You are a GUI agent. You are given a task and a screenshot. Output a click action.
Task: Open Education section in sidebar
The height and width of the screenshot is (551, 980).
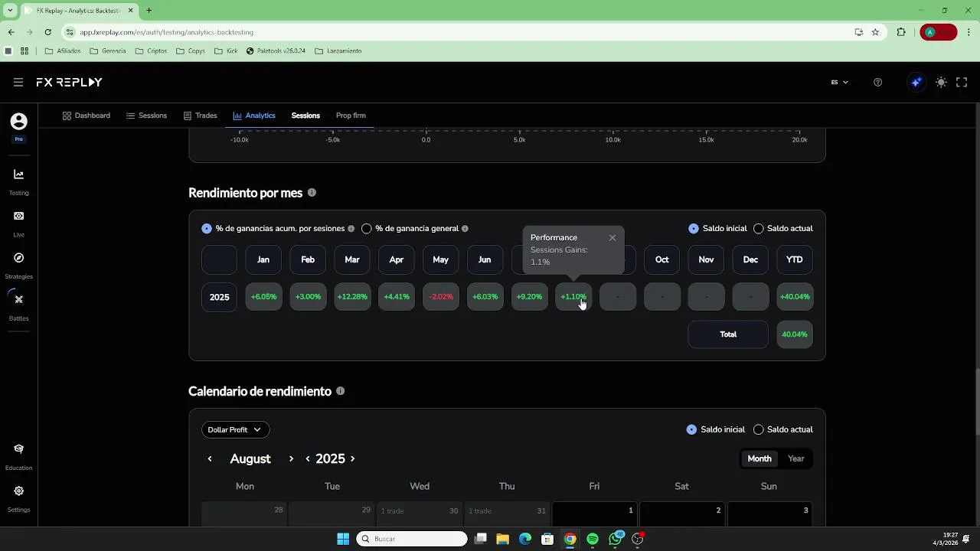(x=19, y=456)
